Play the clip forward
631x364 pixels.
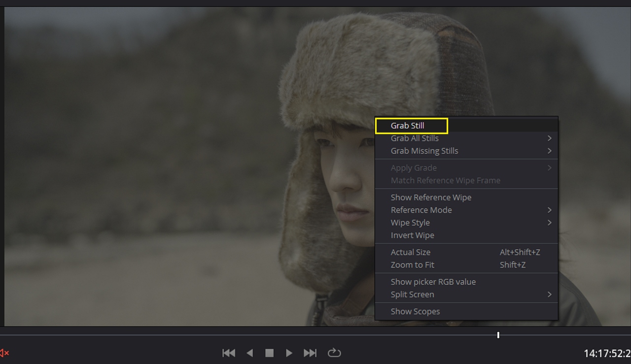click(x=289, y=353)
